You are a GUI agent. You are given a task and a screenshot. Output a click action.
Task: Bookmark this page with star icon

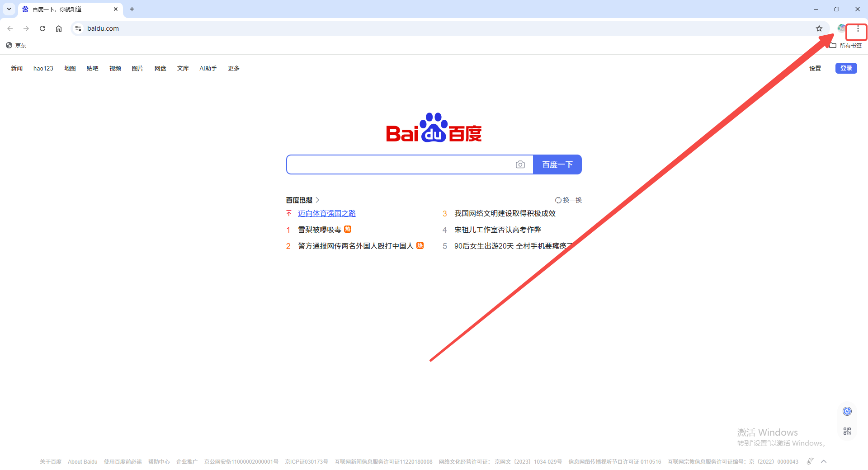click(x=819, y=28)
